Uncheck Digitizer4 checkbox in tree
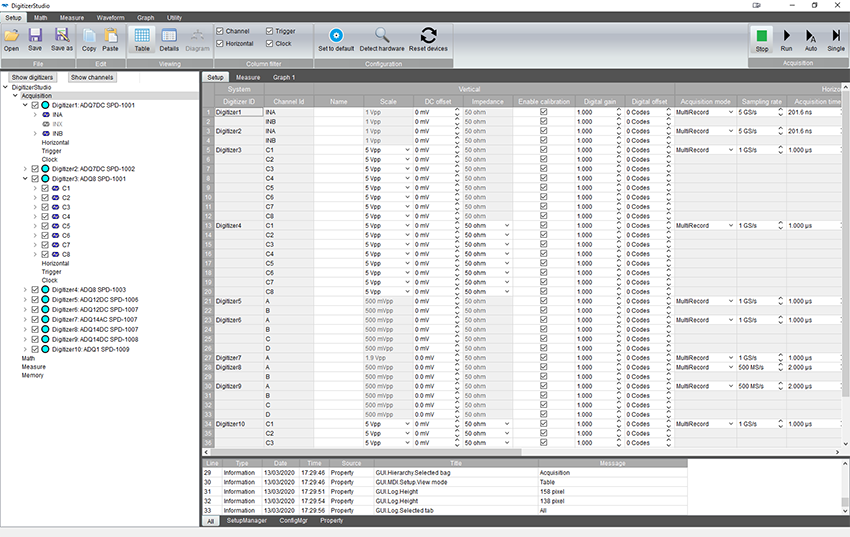The width and height of the screenshot is (850, 537). [x=35, y=290]
